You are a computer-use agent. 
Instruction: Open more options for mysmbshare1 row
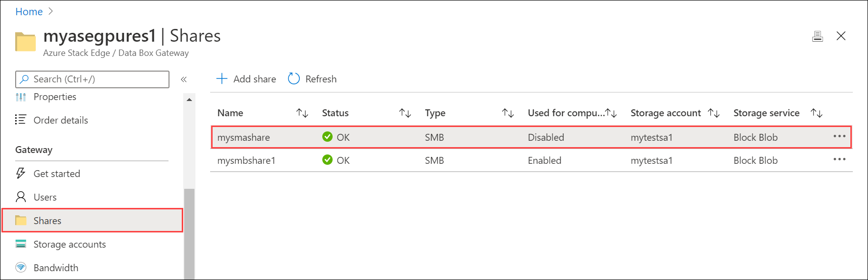[840, 159]
